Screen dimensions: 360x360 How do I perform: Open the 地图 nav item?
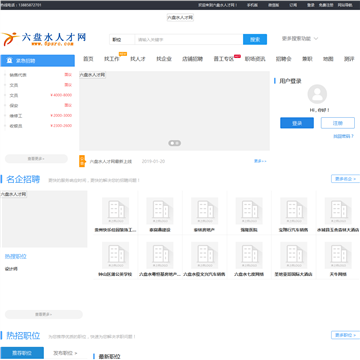click(x=328, y=59)
